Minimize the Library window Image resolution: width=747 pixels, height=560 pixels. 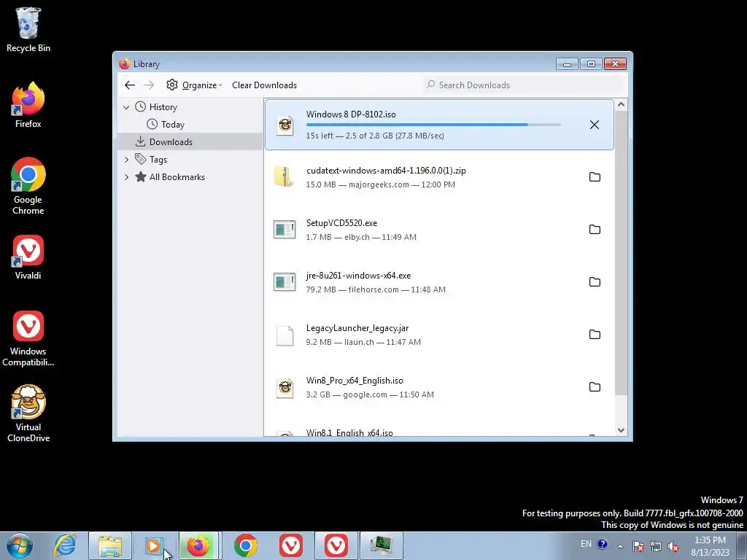click(567, 64)
